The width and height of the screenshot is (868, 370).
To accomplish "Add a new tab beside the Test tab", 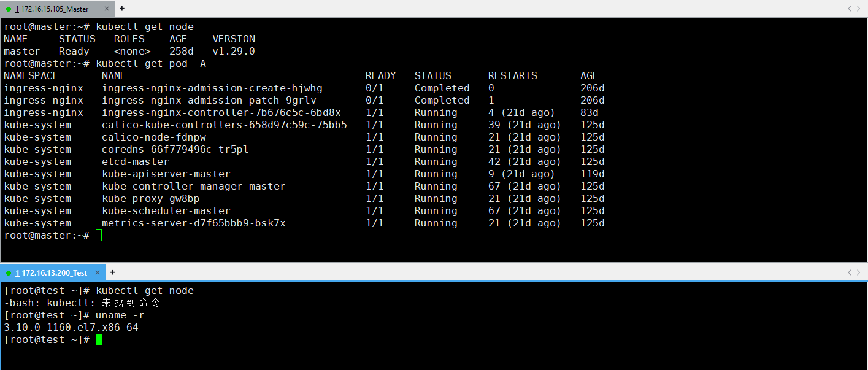I will pyautogui.click(x=113, y=272).
